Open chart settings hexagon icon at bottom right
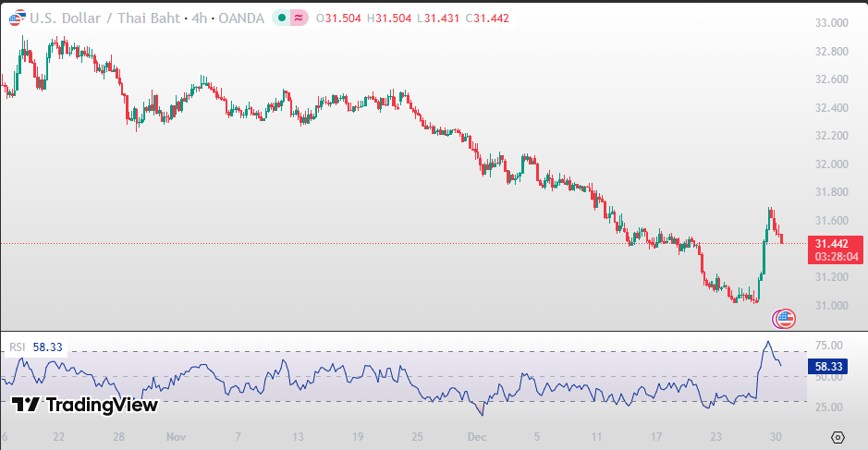 coord(837,437)
